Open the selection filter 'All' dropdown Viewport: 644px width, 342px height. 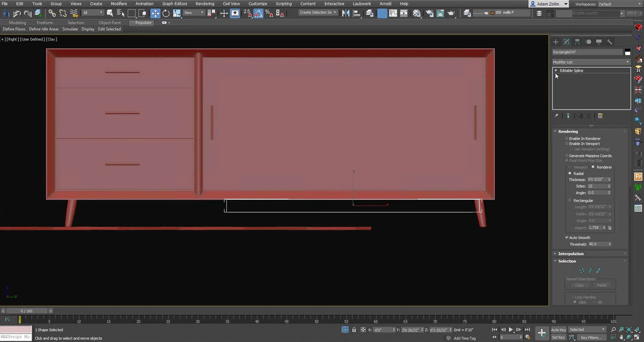(92, 13)
